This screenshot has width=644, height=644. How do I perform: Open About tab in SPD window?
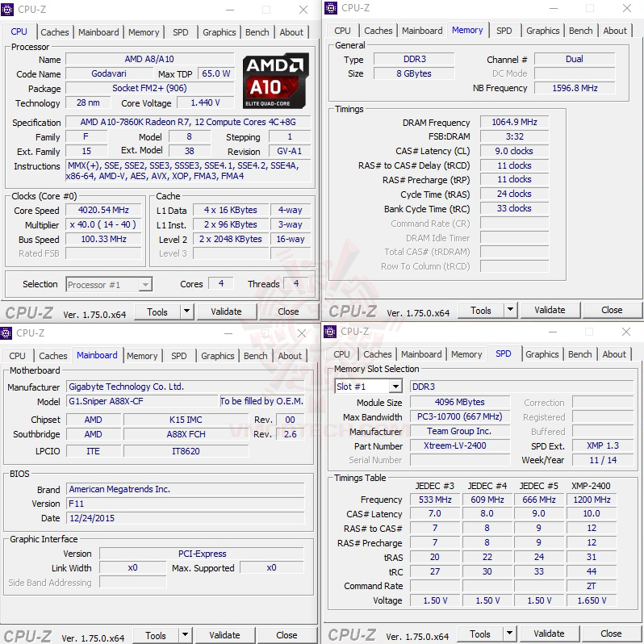614,354
